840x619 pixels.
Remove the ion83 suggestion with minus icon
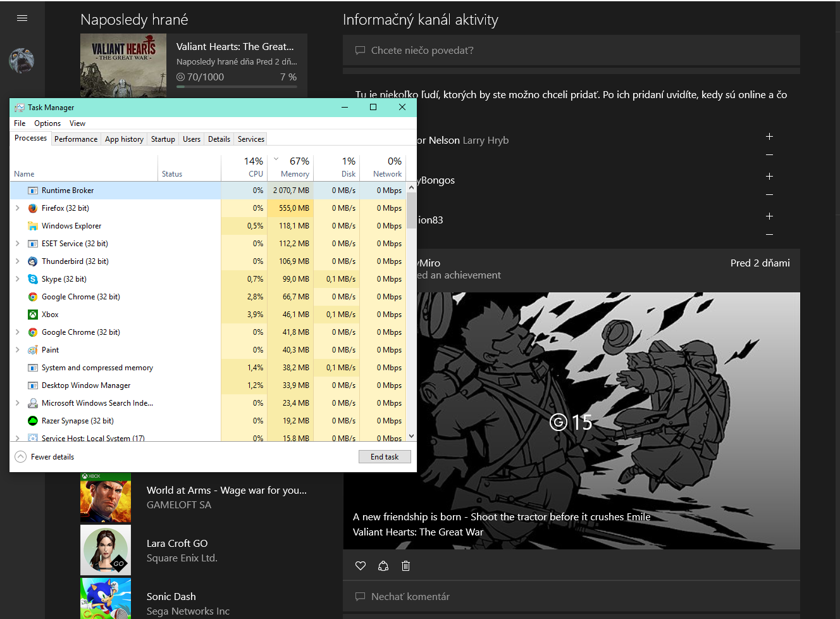(x=769, y=235)
